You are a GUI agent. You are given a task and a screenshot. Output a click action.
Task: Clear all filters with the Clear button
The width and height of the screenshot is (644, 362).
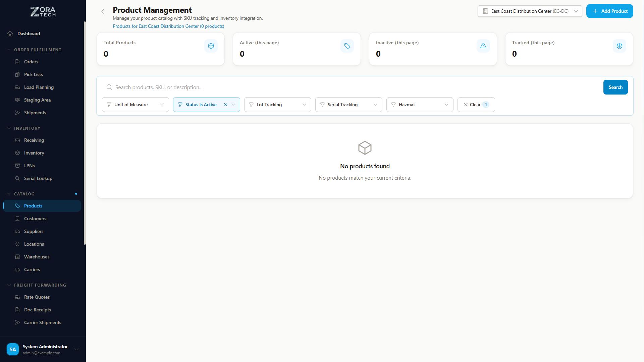(476, 105)
